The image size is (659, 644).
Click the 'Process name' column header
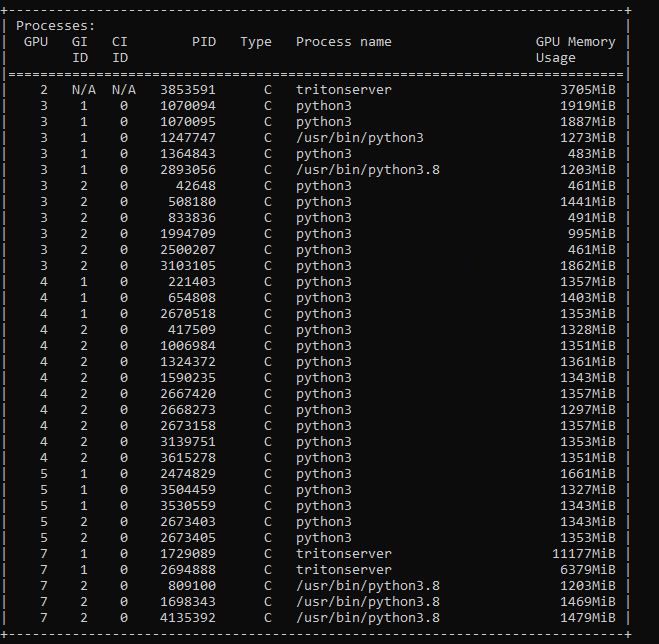point(344,42)
